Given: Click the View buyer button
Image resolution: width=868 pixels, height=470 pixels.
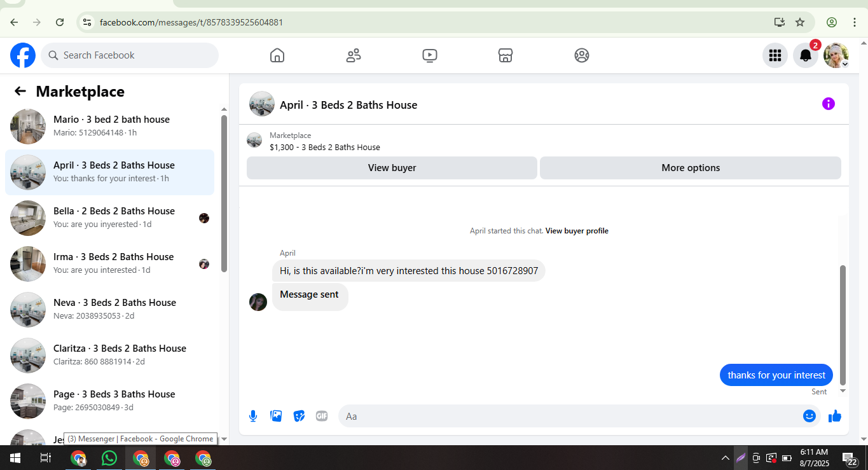Looking at the screenshot, I should pyautogui.click(x=392, y=168).
